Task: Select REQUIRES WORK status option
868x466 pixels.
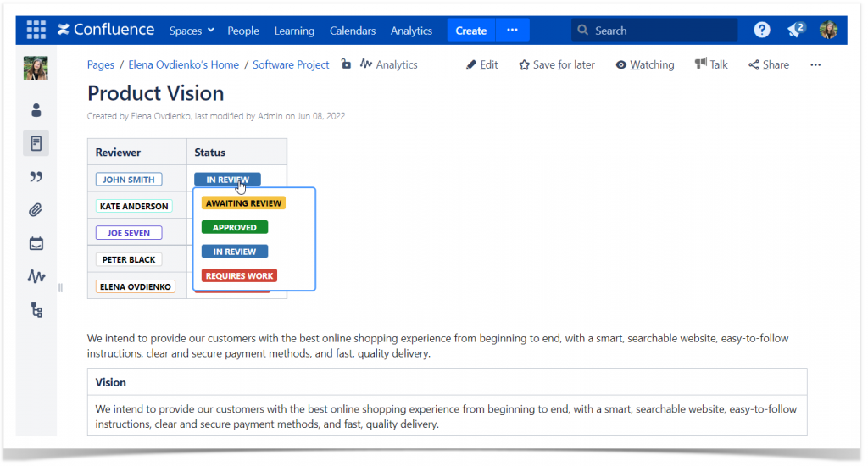Action: [x=239, y=275]
